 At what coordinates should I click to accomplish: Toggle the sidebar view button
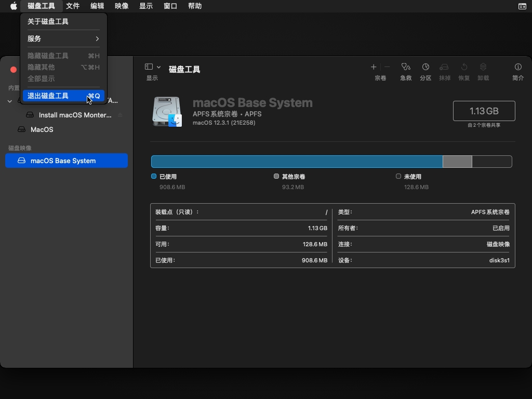point(149,67)
